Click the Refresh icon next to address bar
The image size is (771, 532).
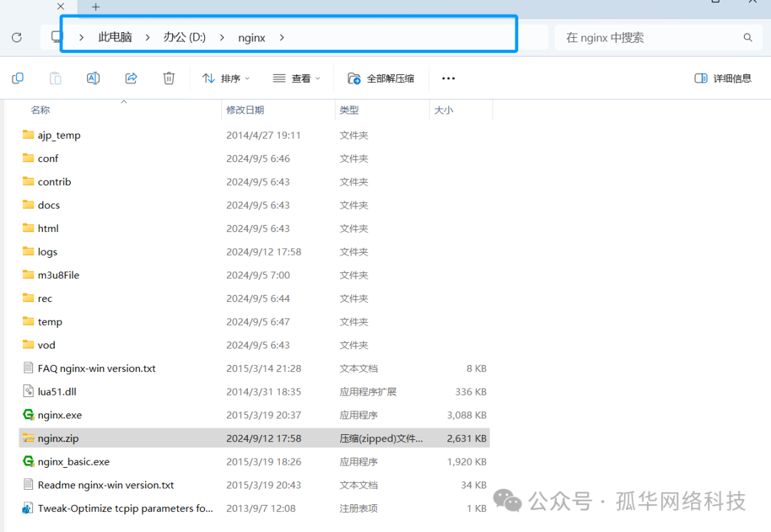16,36
